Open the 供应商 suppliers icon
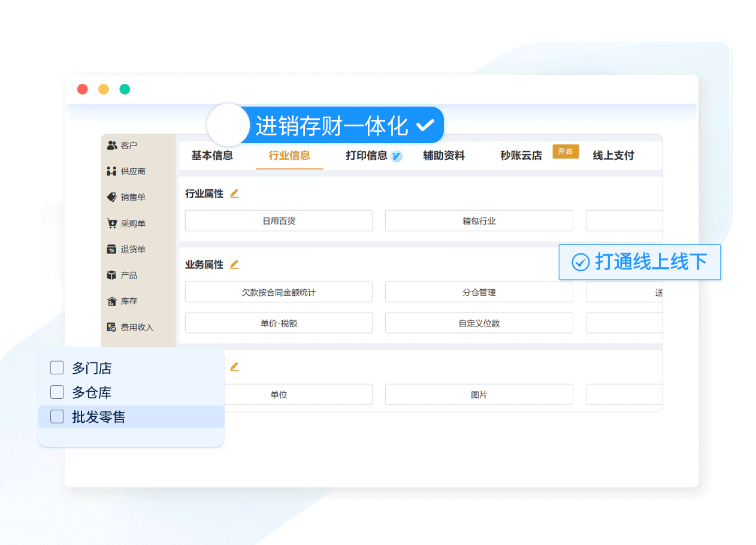Screen dimensions: 756x545 (x=112, y=171)
